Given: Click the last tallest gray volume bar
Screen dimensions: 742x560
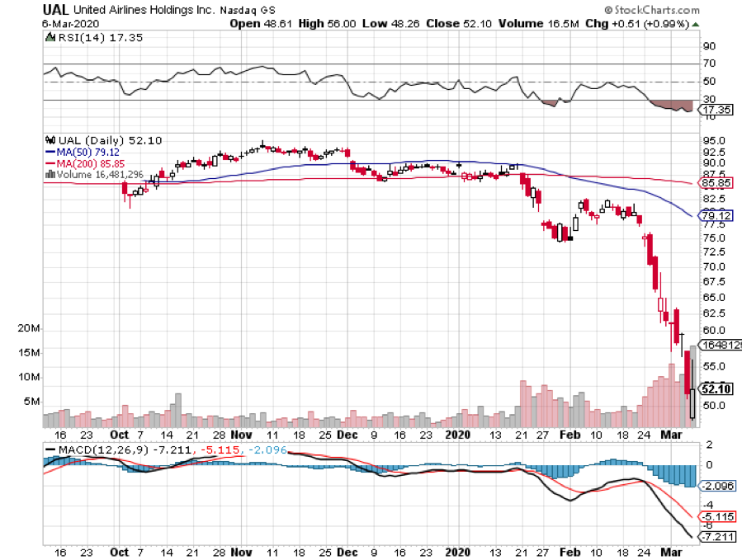Looking at the screenshot, I should pyautogui.click(x=693, y=387).
